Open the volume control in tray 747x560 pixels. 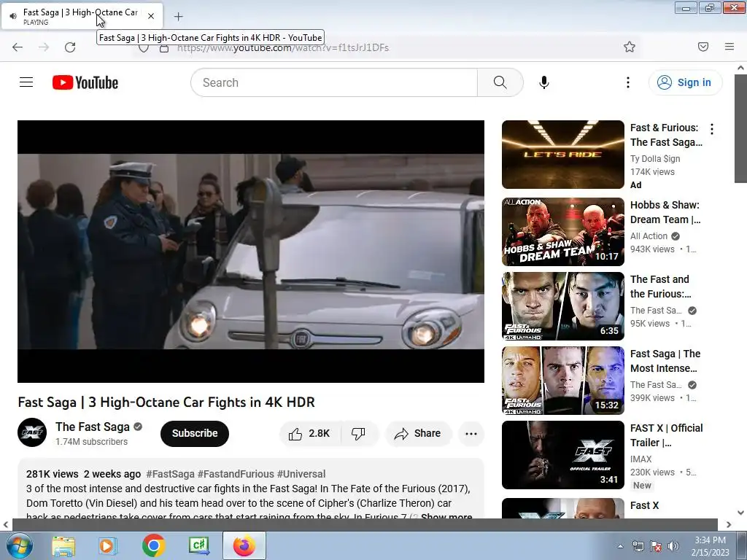pyautogui.click(x=673, y=546)
